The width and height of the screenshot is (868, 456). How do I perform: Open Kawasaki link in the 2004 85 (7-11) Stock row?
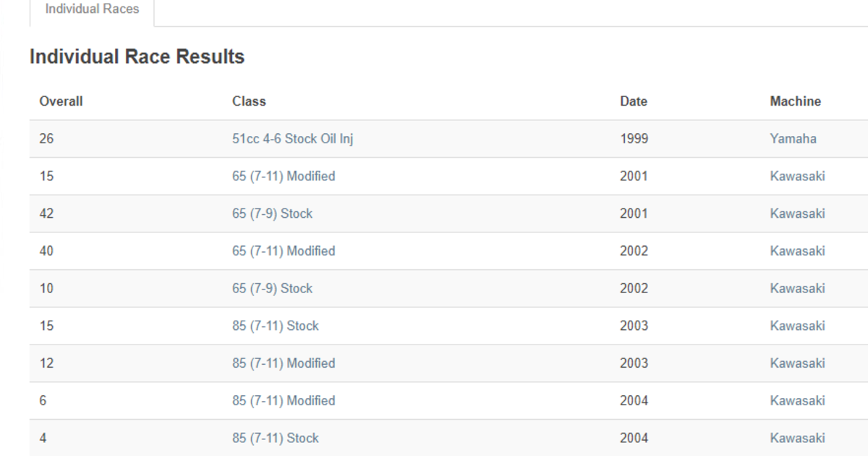click(797, 439)
